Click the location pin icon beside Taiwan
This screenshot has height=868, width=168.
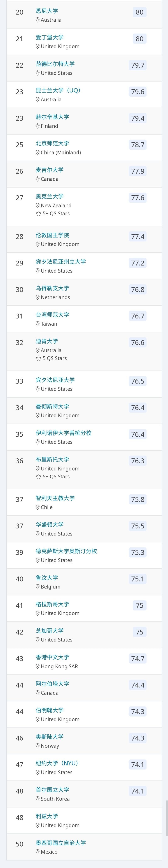point(38,324)
